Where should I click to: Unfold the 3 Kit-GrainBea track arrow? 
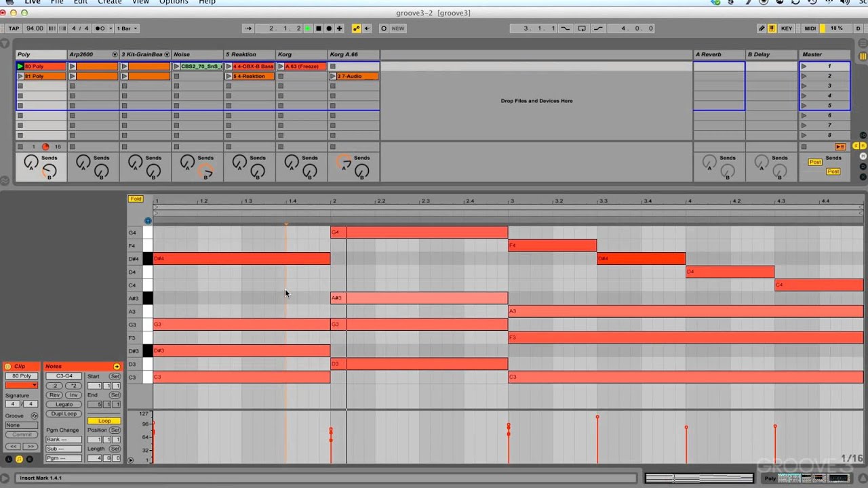tap(167, 54)
